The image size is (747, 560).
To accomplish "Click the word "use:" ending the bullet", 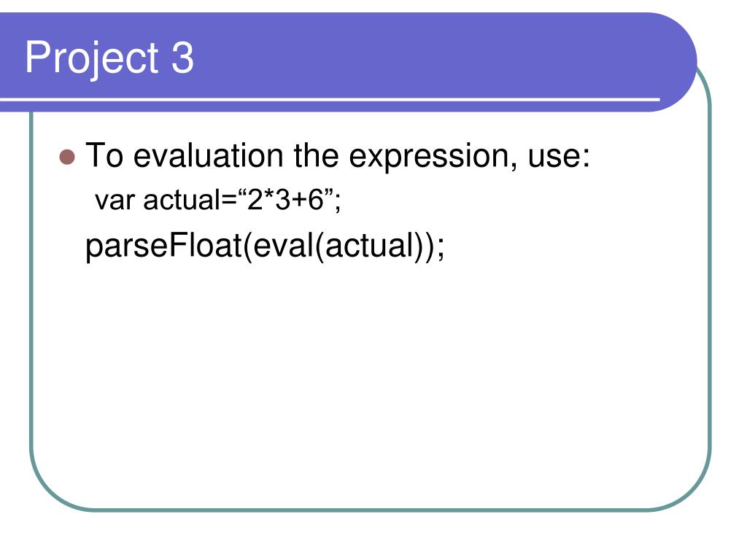I will (x=559, y=156).
